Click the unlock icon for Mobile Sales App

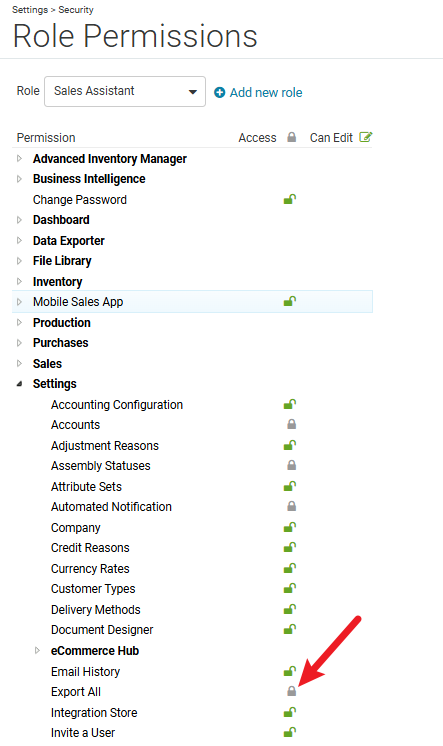pyautogui.click(x=290, y=301)
